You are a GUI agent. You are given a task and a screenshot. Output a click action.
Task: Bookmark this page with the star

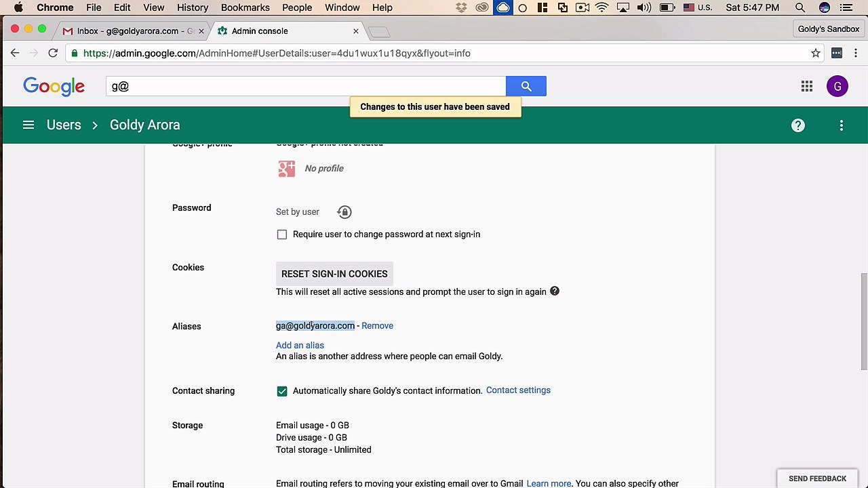click(x=816, y=53)
